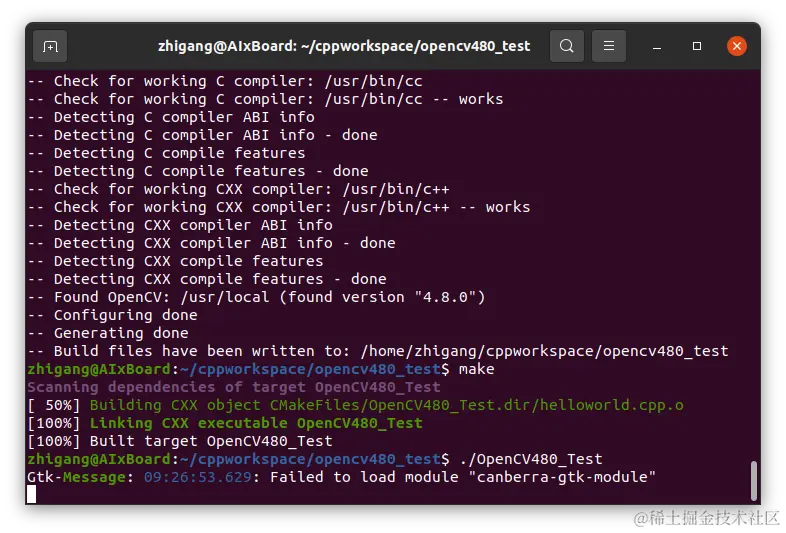
Task: Click the 'Configuring done' line
Action: [x=113, y=315]
